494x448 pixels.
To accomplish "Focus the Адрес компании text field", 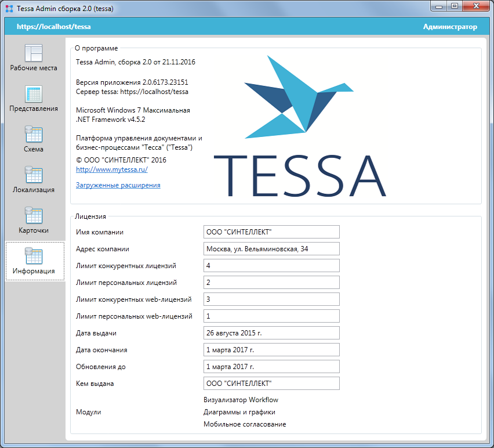I will coord(271,249).
